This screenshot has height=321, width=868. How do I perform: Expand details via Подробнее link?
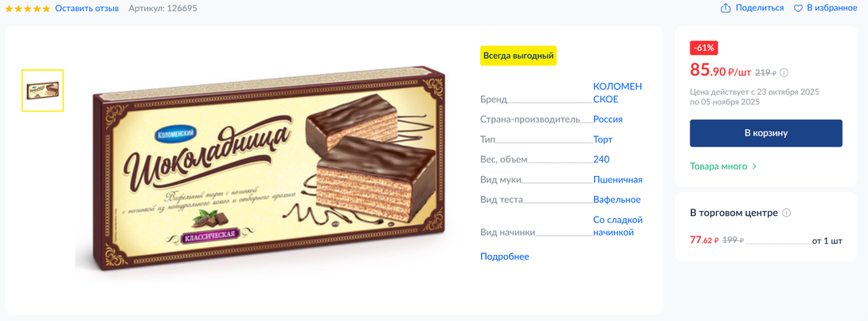pyautogui.click(x=505, y=256)
